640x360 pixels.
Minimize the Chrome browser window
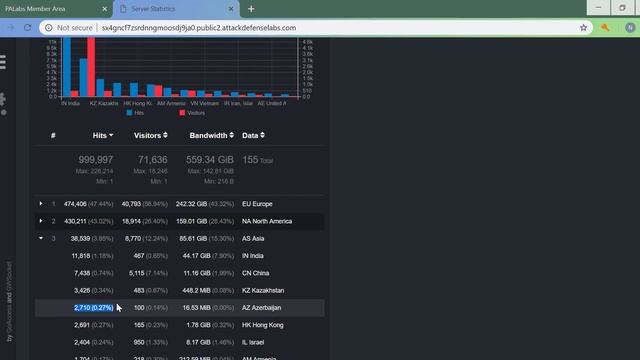tap(598, 8)
